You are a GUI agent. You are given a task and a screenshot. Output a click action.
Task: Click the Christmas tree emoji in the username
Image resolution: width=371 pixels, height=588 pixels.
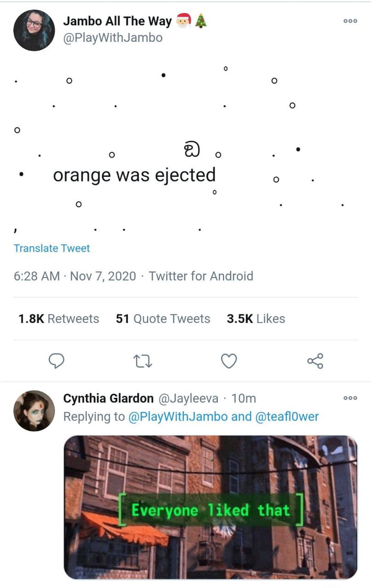(202, 20)
